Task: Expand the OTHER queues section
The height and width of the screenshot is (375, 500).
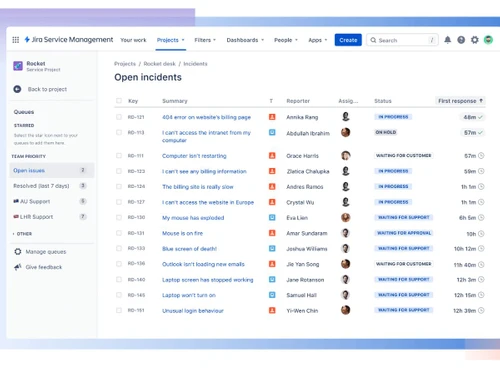Action: [x=22, y=234]
